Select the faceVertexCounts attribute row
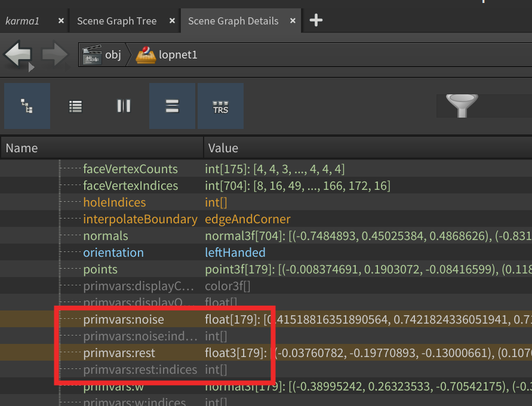Viewport: 532px width, 406px height. [266, 168]
